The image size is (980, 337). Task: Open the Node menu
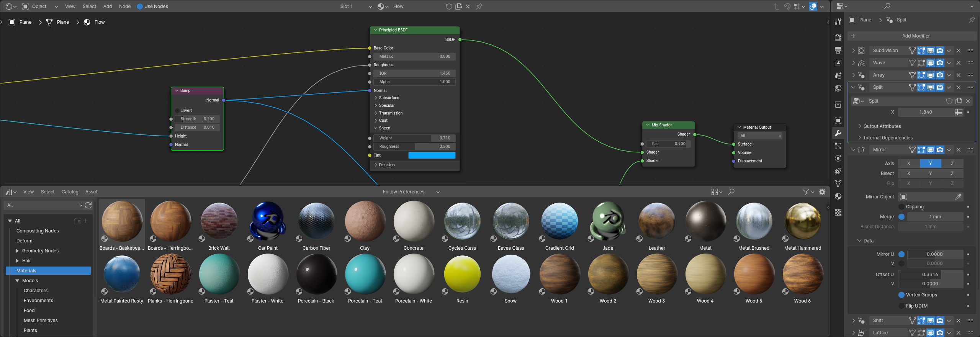click(x=125, y=7)
